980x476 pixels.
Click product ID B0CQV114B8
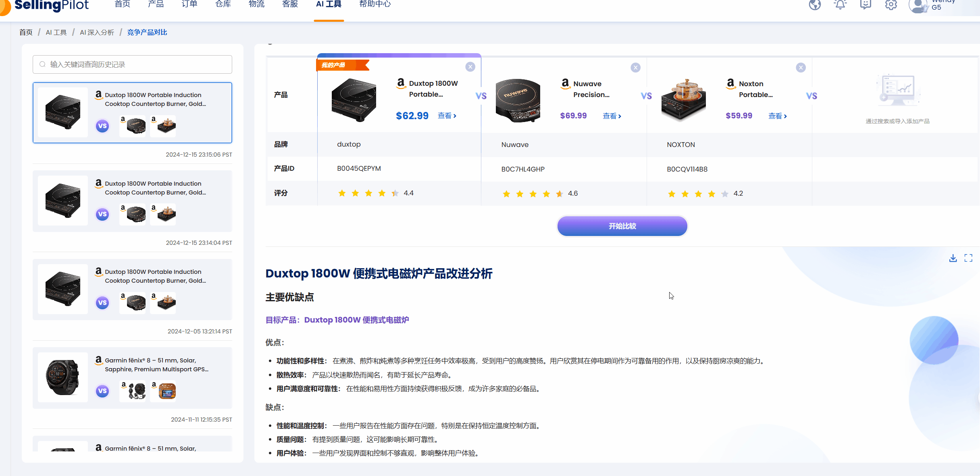tap(687, 169)
